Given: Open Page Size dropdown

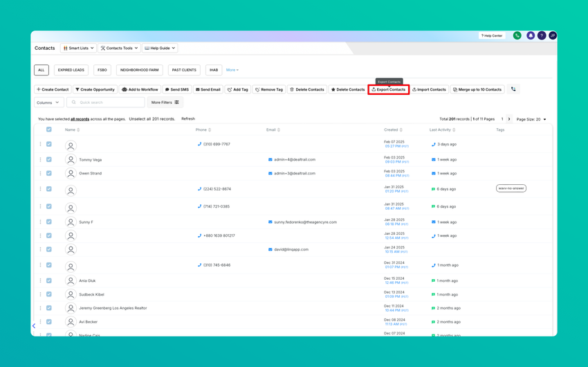Looking at the screenshot, I should [531, 119].
